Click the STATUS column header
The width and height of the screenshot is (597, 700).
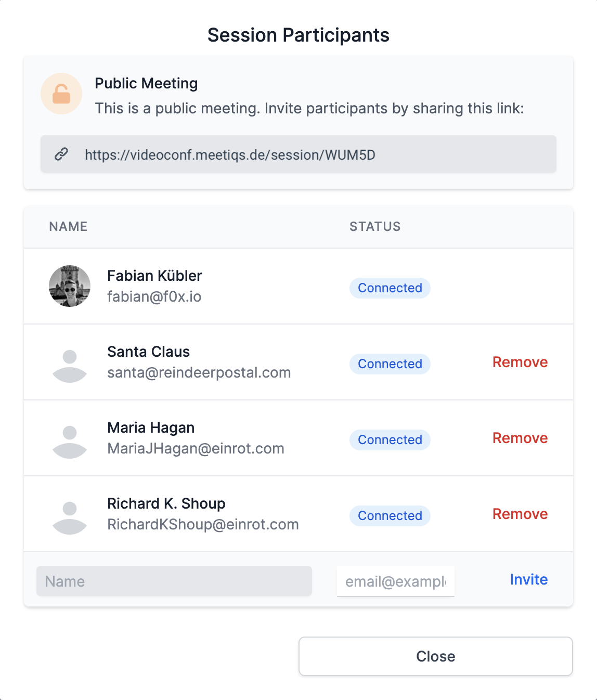[x=375, y=227]
